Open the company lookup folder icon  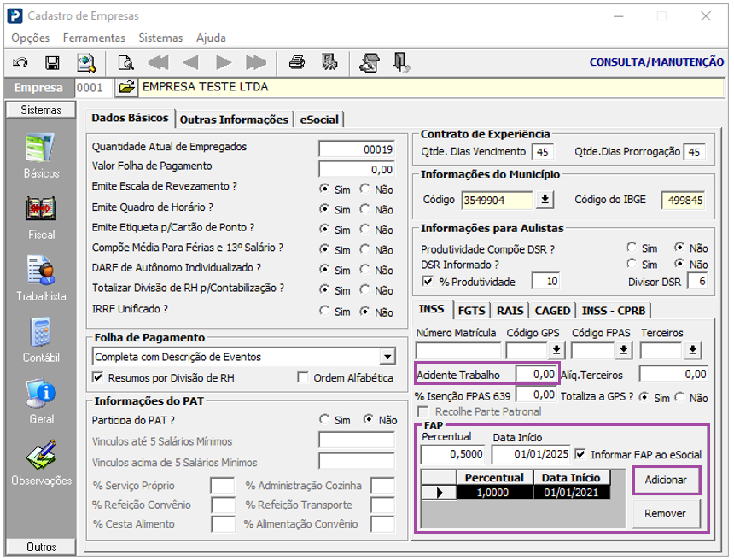click(x=126, y=87)
